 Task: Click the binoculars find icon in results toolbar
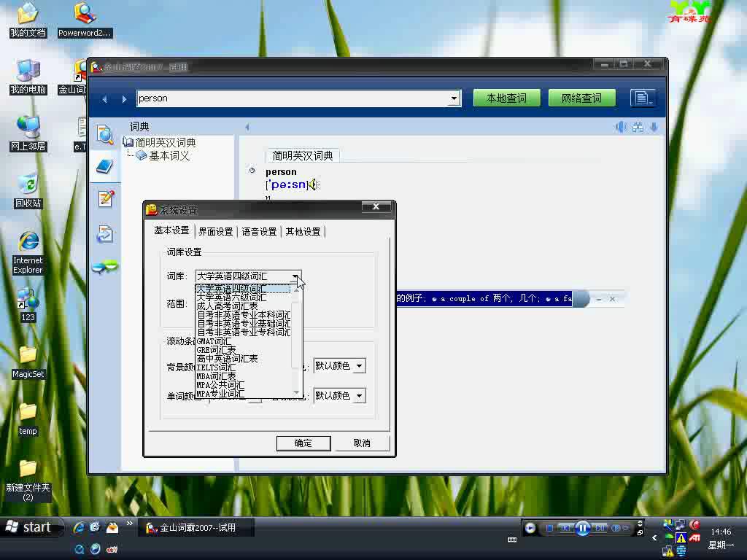tap(638, 127)
